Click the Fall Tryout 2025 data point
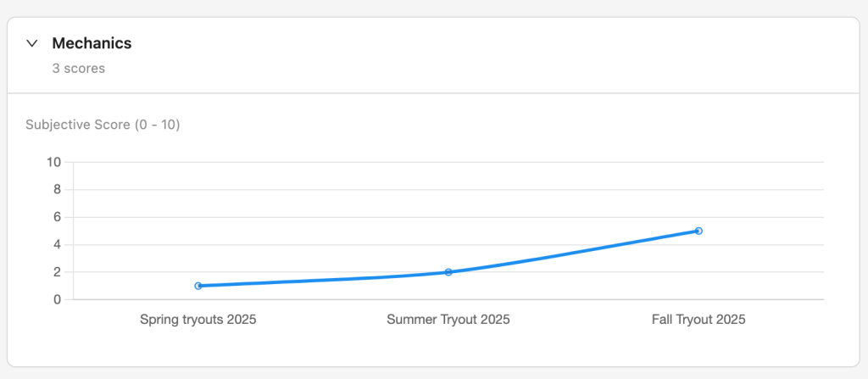The width and height of the screenshot is (868, 379). point(698,231)
